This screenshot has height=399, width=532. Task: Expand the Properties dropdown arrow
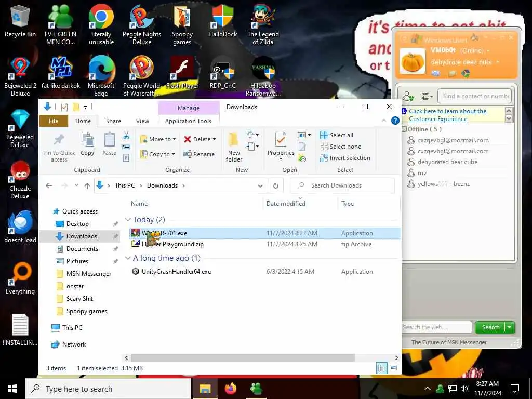[281, 159]
